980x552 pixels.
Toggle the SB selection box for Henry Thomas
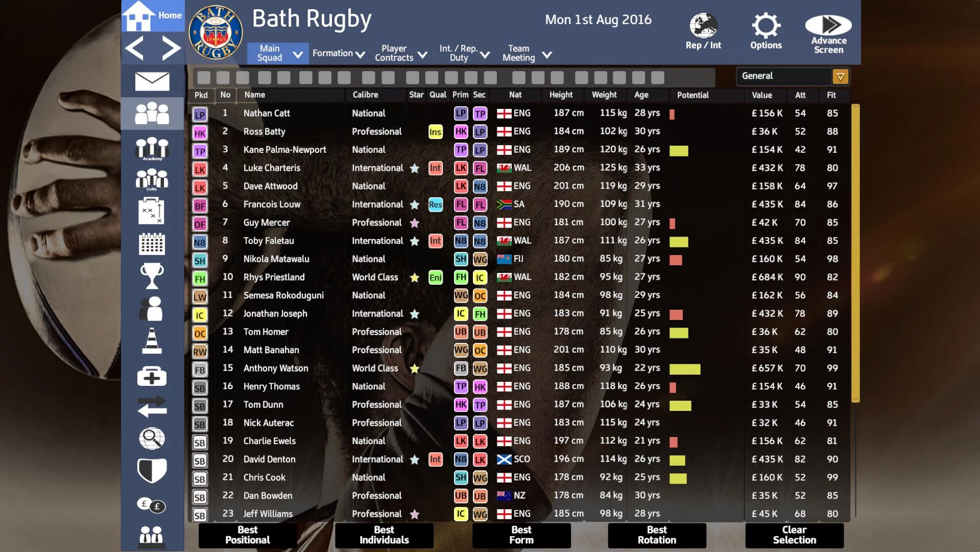200,388
